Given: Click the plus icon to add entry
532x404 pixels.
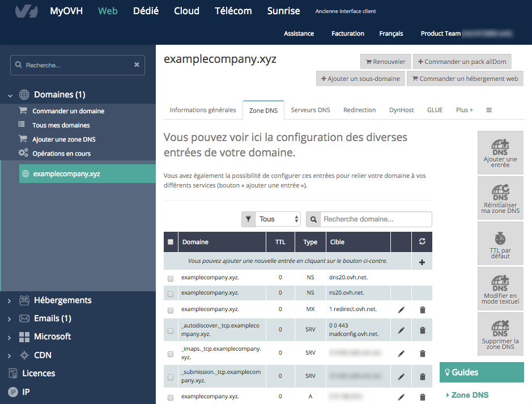Looking at the screenshot, I should 422,262.
